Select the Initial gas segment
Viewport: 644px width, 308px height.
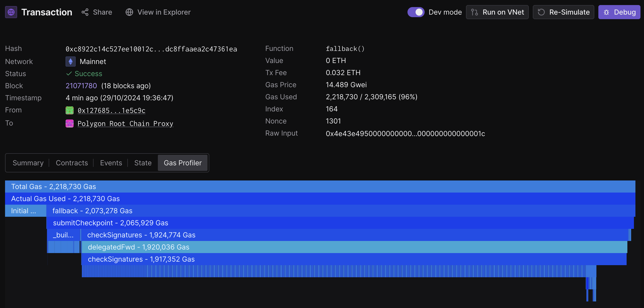point(26,211)
